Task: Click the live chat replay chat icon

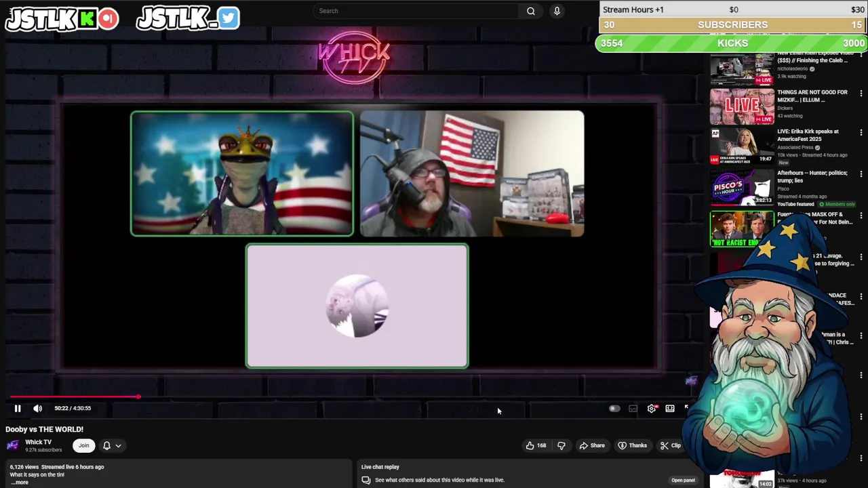Action: click(x=366, y=480)
